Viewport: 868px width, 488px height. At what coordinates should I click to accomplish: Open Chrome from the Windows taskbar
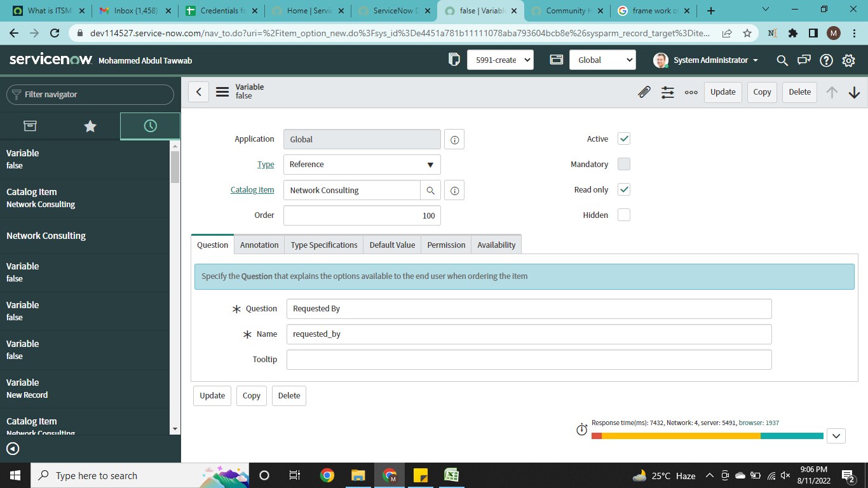coord(327,475)
